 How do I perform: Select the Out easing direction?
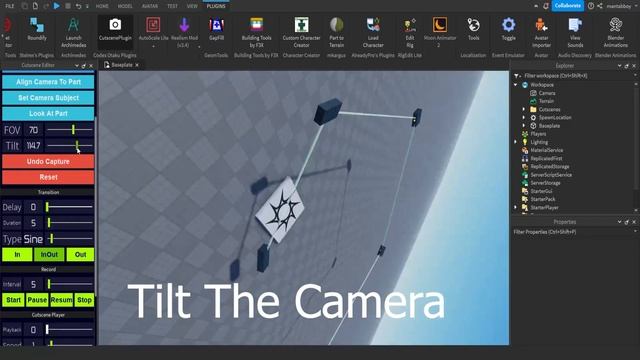[80, 254]
